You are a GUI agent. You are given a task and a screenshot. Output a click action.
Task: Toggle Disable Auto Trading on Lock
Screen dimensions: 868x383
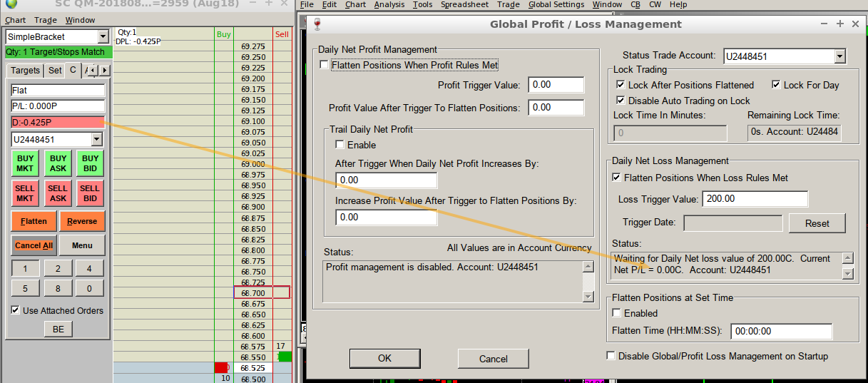621,101
